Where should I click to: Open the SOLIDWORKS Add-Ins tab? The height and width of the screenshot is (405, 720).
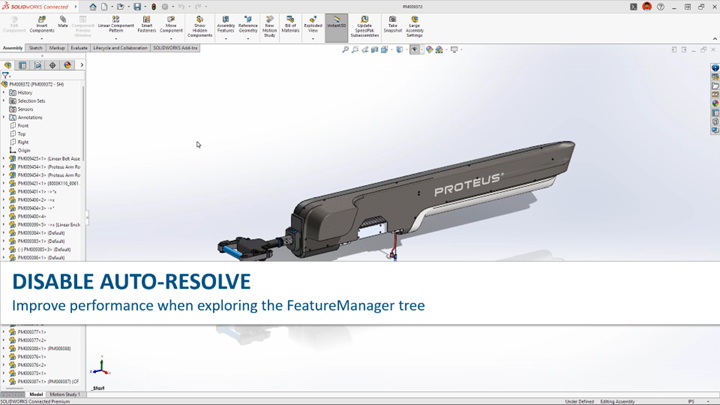click(x=175, y=48)
